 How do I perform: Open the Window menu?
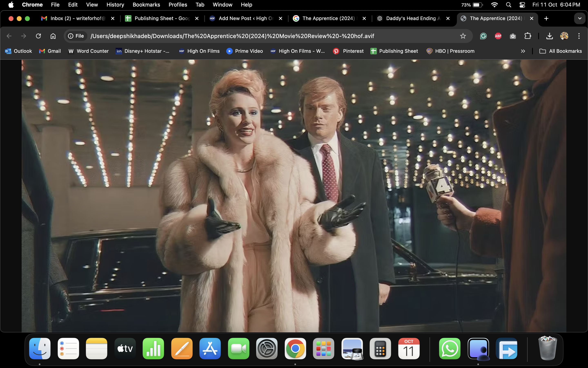coord(223,5)
